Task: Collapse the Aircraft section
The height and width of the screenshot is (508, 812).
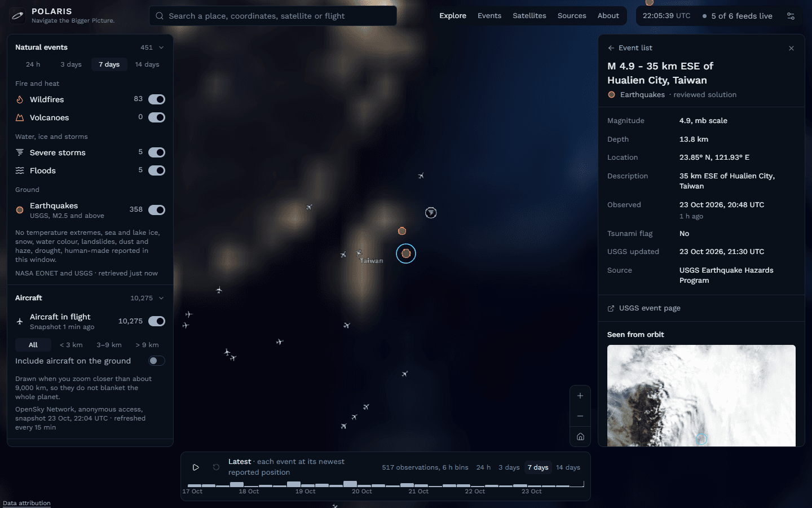Action: tap(161, 298)
